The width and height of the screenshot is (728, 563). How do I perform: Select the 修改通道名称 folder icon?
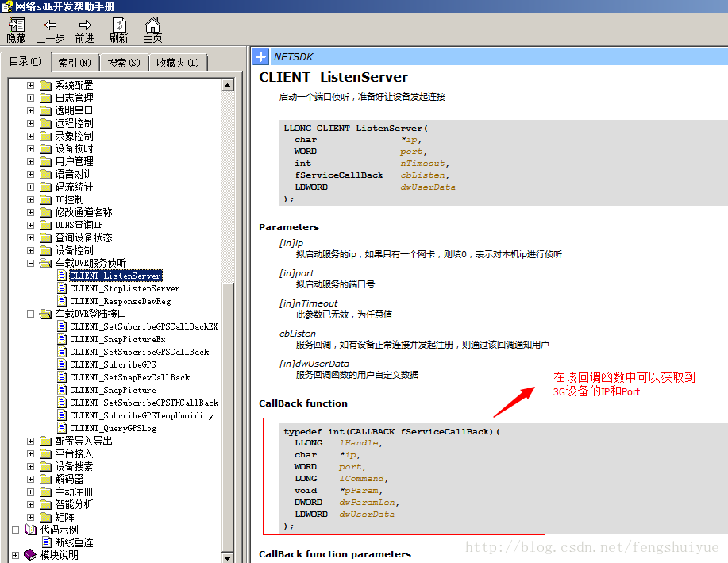pos(45,212)
